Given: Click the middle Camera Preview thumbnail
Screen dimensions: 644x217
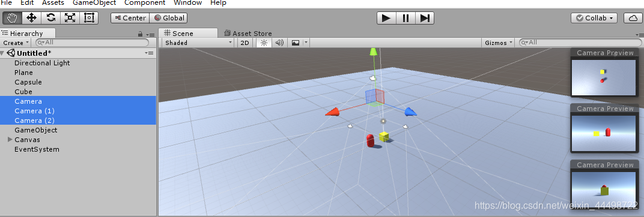Looking at the screenshot, I should click(603, 133).
